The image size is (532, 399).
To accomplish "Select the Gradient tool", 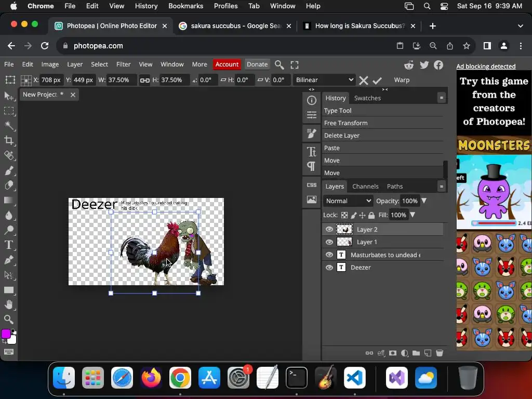I will [x=9, y=200].
